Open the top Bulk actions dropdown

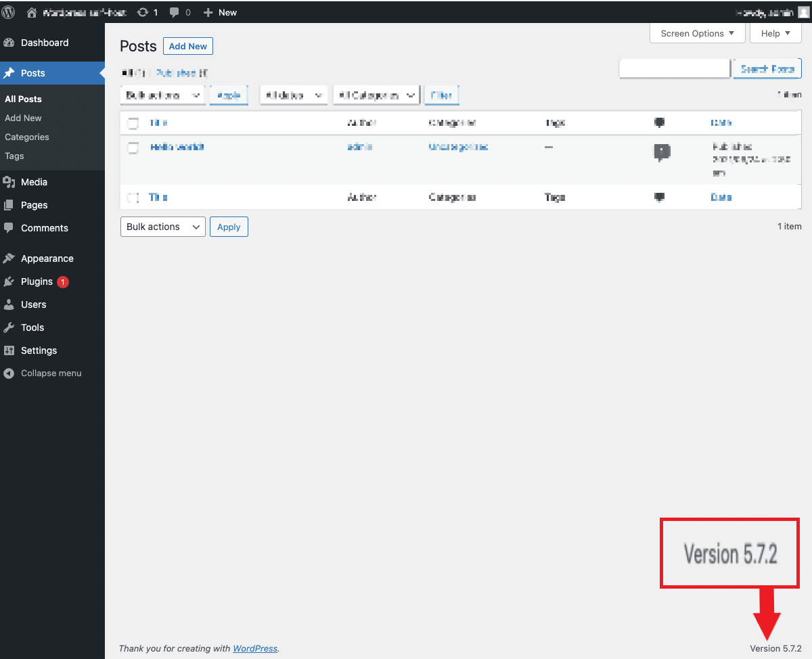(x=162, y=95)
